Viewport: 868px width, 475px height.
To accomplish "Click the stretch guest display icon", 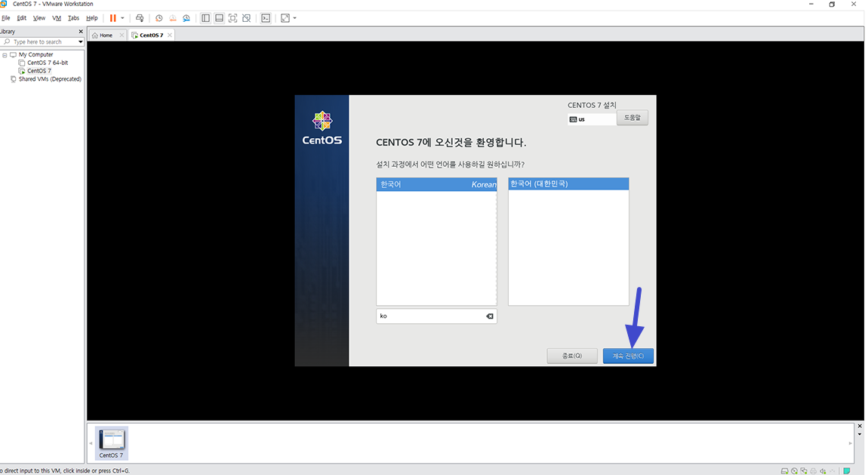I will tap(285, 18).
